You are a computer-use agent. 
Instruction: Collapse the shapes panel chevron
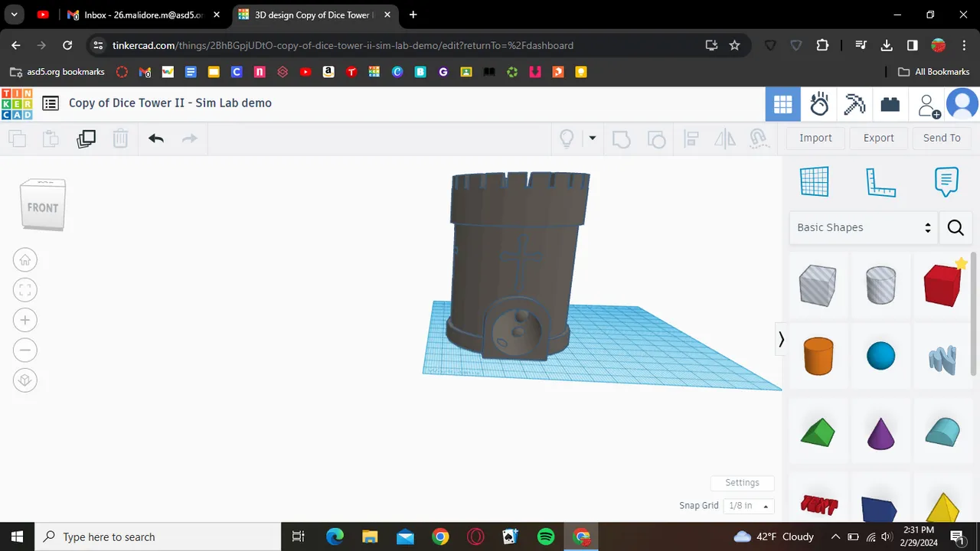(x=781, y=339)
